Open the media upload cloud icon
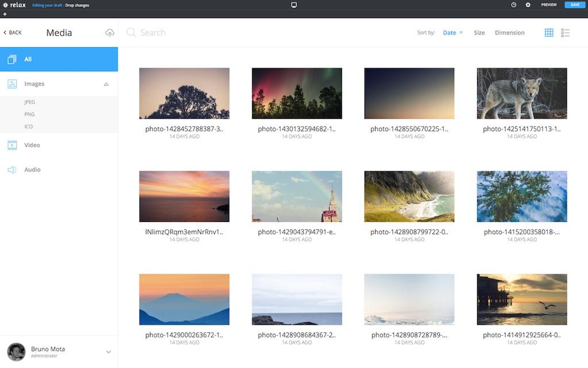Image resolution: width=588 pixels, height=368 pixels. (110, 33)
